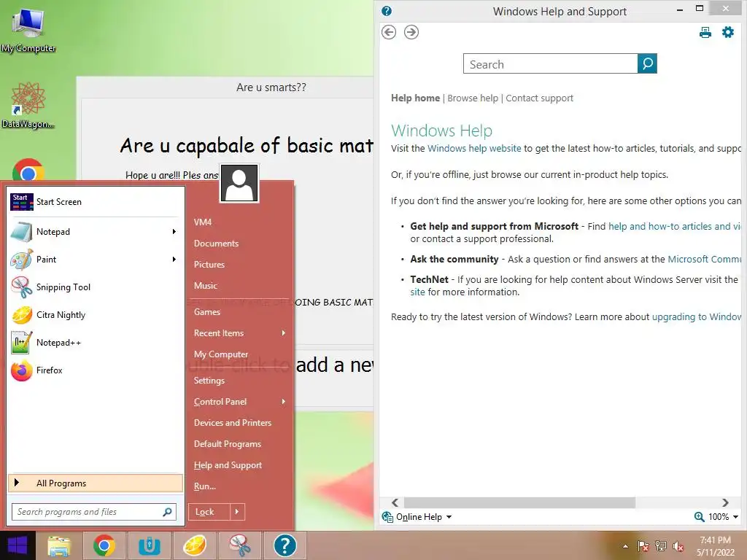Open Devices and Printers

pyautogui.click(x=233, y=423)
